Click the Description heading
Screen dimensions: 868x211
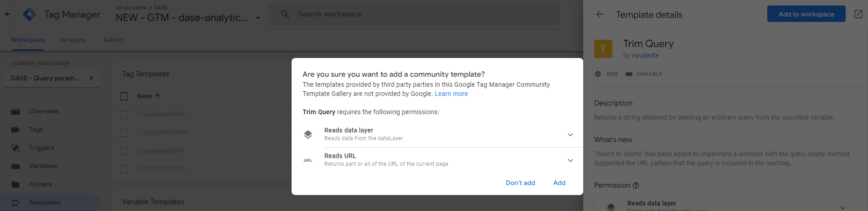(613, 103)
